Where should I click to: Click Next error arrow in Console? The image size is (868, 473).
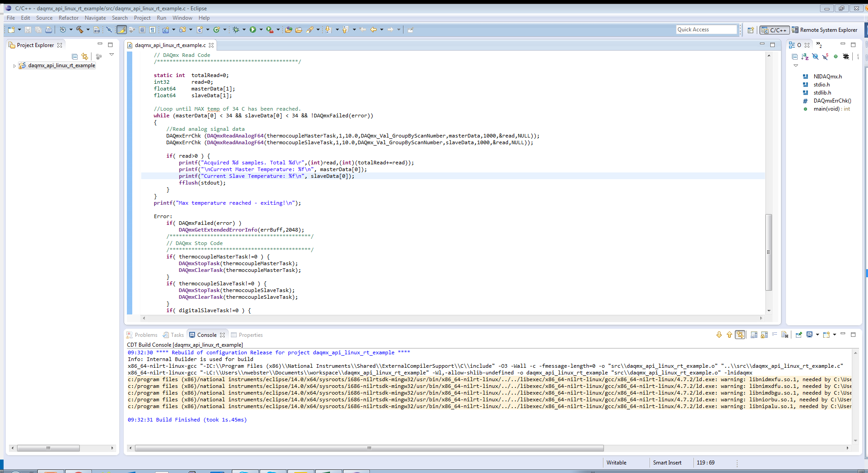(719, 335)
